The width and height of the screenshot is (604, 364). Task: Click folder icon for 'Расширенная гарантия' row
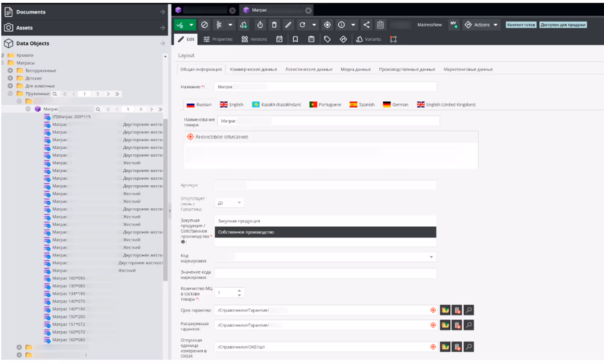pos(445,325)
